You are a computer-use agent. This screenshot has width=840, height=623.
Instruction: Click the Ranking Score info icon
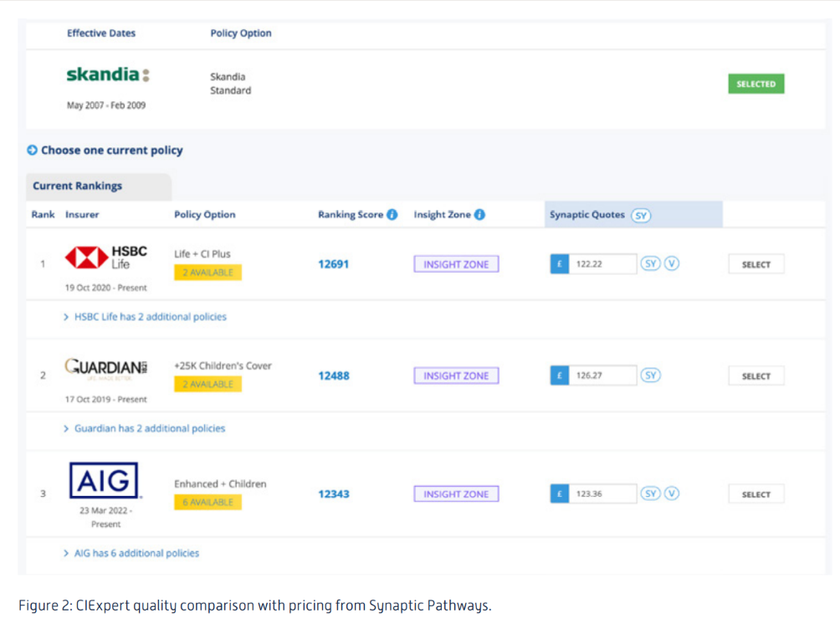pos(392,215)
